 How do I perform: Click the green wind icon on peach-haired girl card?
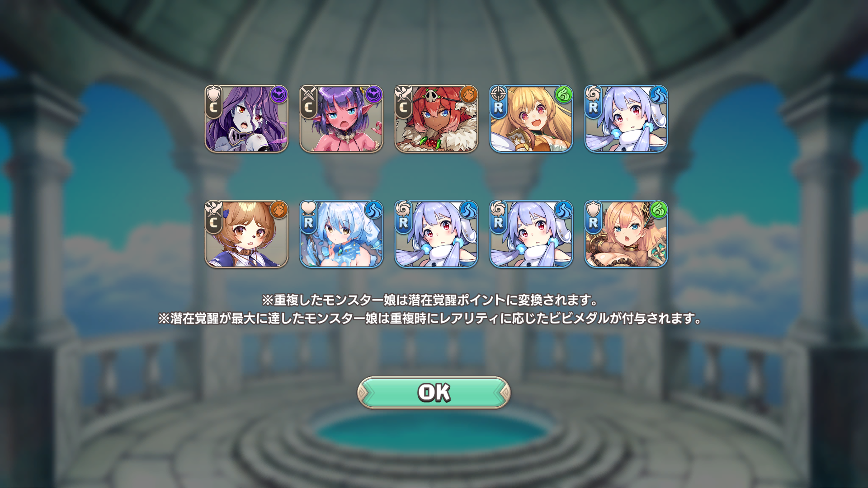point(659,210)
